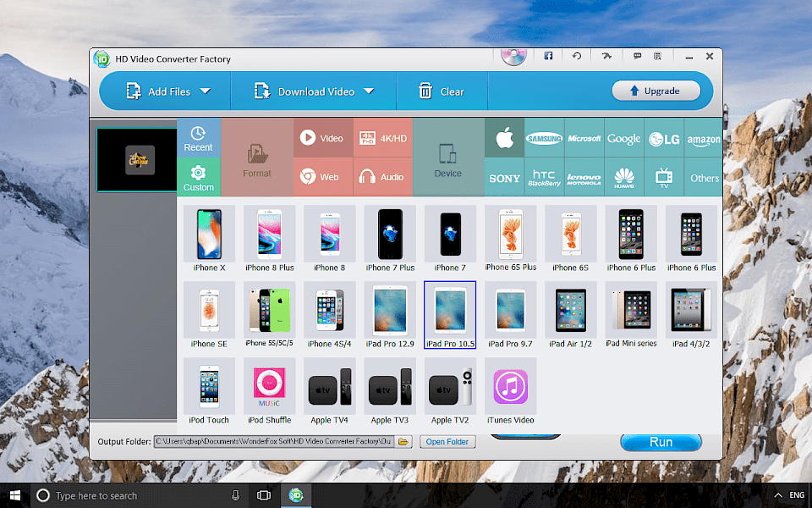Select the iPad 4/3/2 preset

pos(691,315)
